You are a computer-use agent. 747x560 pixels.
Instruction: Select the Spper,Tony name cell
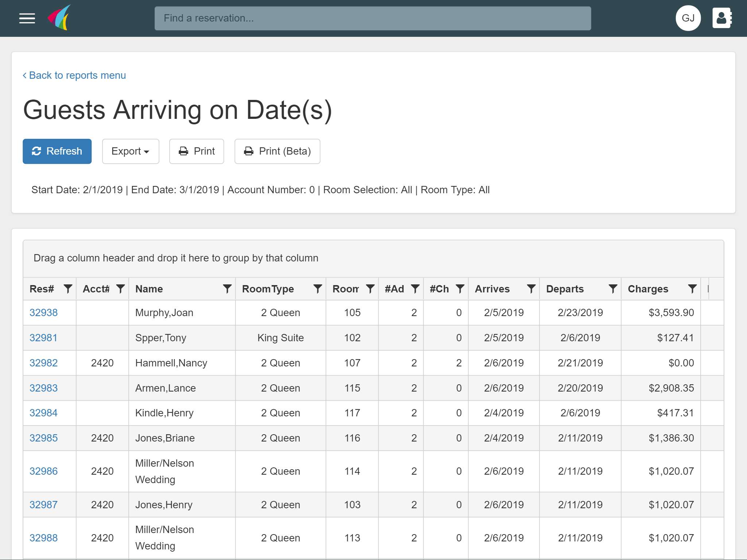pyautogui.click(x=182, y=338)
